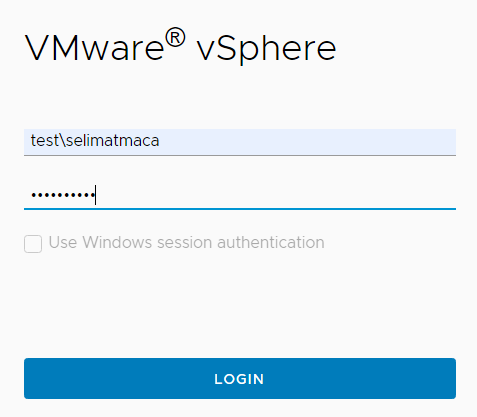The height and width of the screenshot is (417, 477).
Task: Click the text "selimatmaca" in username field
Action: click(113, 140)
